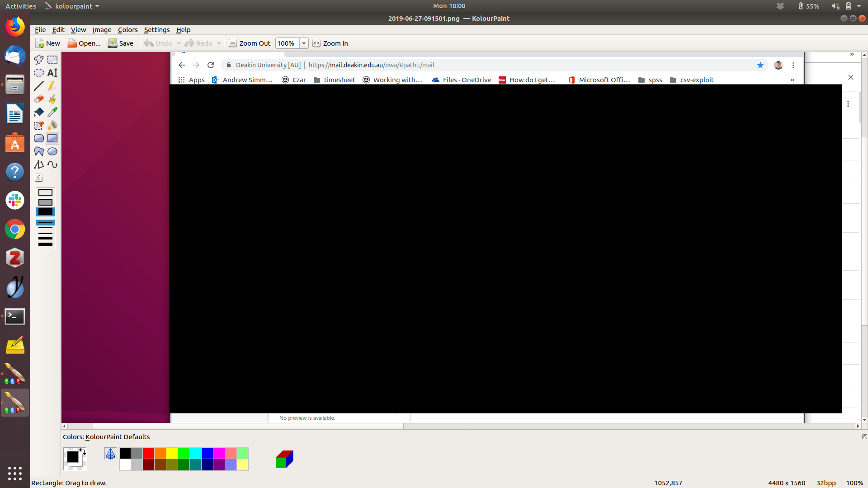Expand the Undo history dropdown arrow

179,43
